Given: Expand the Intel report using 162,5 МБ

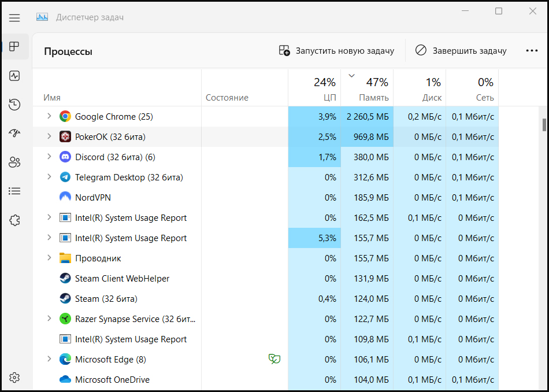Looking at the screenshot, I should pos(49,217).
